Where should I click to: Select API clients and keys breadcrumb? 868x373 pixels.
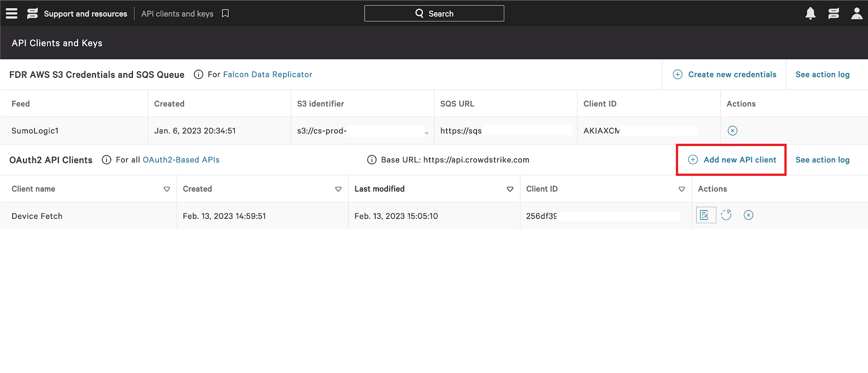coord(177,14)
